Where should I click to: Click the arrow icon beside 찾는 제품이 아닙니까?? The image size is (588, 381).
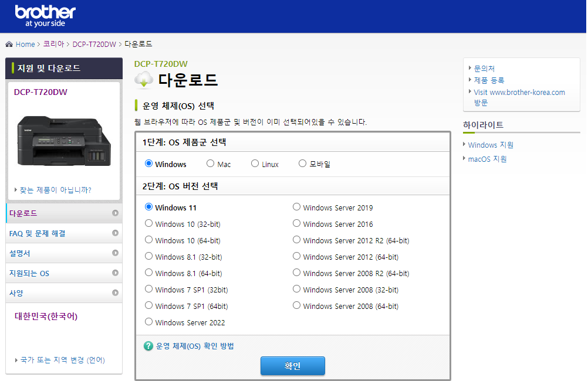[16, 189]
